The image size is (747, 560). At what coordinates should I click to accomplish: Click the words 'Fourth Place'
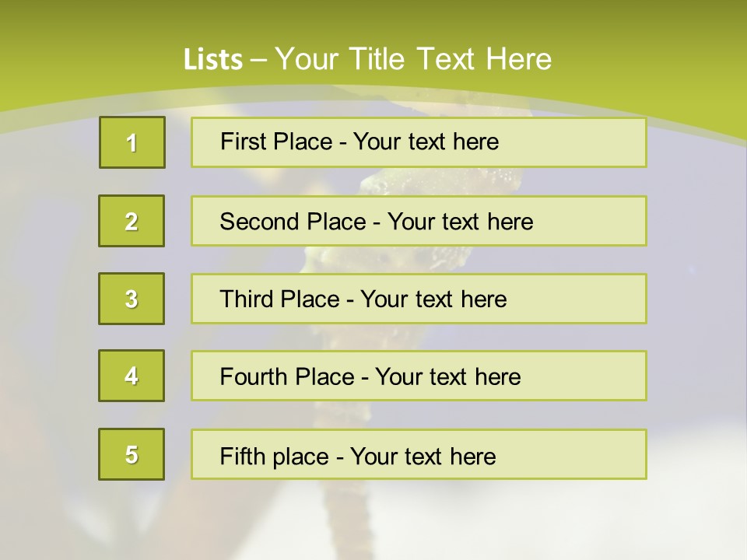coord(287,376)
